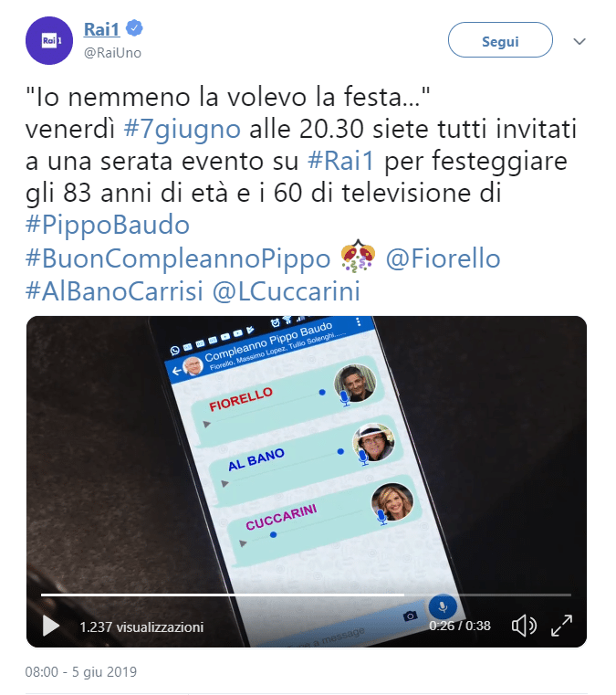Open the tweet options chevron menu

tap(579, 41)
